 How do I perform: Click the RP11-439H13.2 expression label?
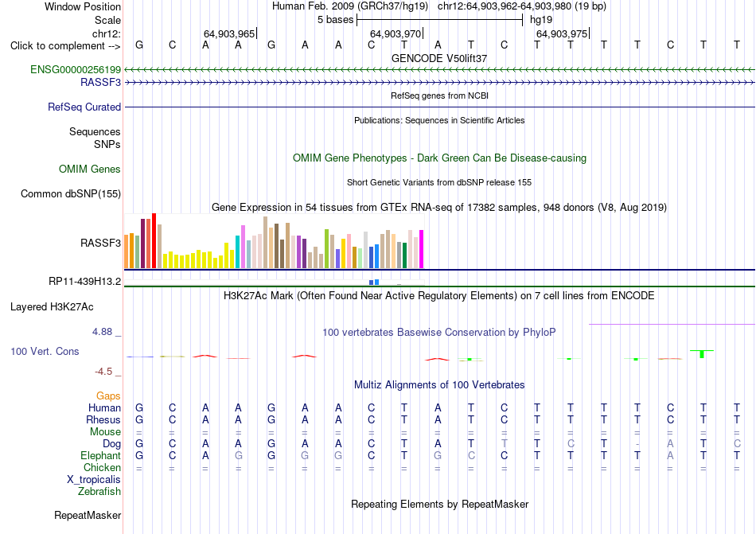point(84,282)
